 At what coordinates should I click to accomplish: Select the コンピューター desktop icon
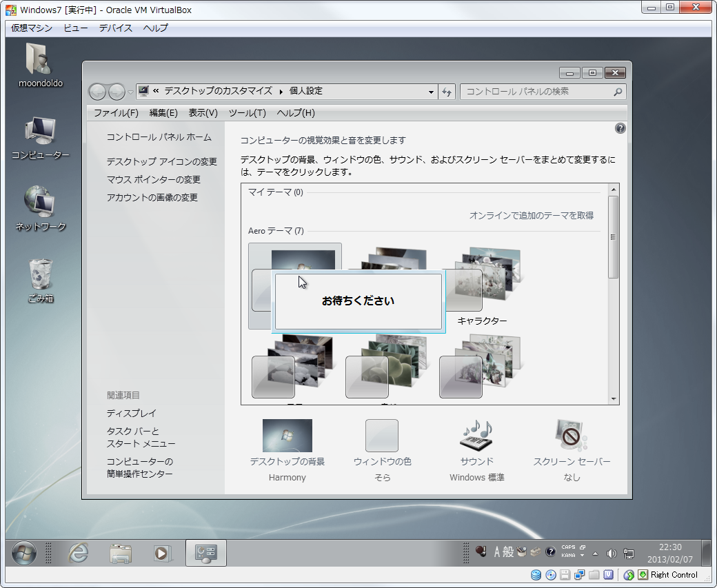(40, 131)
